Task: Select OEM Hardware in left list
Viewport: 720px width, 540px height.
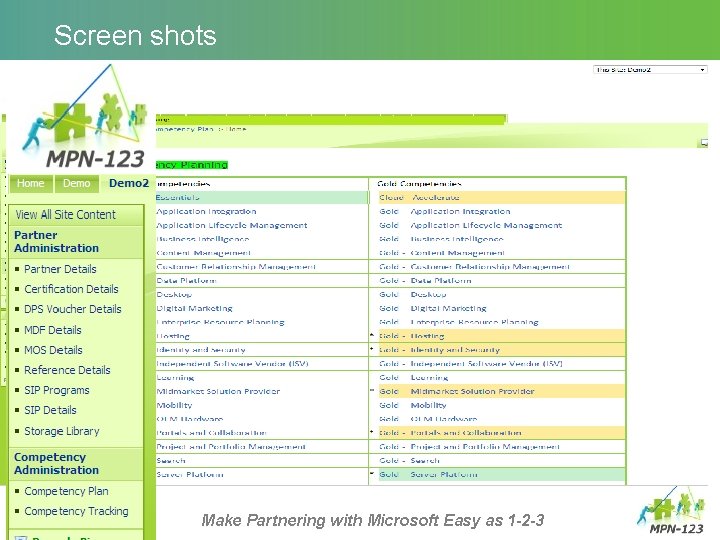Action: tap(190, 419)
